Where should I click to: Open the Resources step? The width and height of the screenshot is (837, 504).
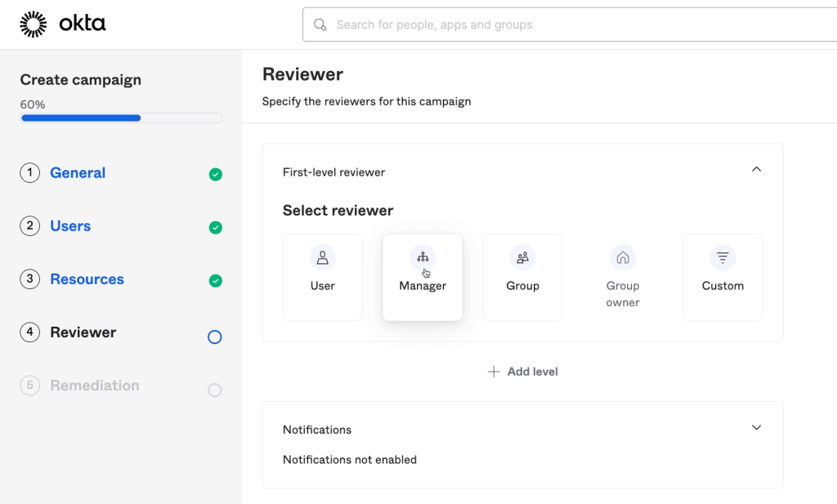click(87, 279)
